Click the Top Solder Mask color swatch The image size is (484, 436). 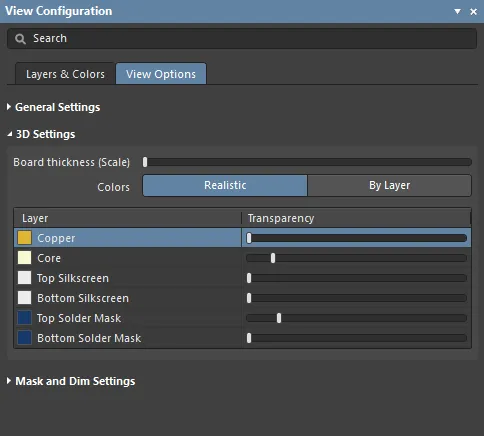[x=24, y=318]
